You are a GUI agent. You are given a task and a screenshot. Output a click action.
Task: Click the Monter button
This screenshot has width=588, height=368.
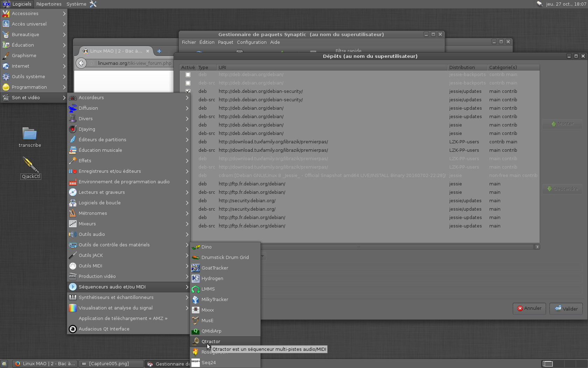click(563, 124)
